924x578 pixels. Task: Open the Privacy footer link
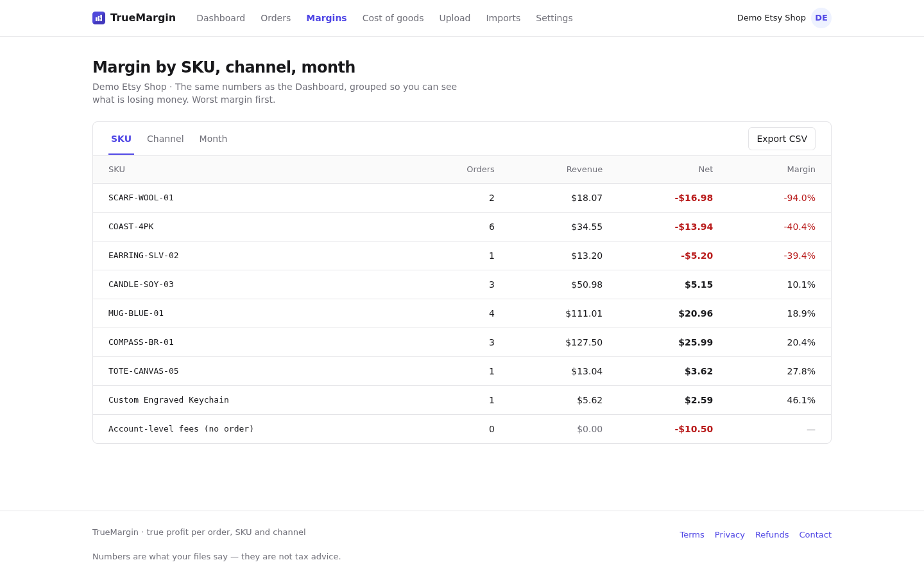[730, 534]
